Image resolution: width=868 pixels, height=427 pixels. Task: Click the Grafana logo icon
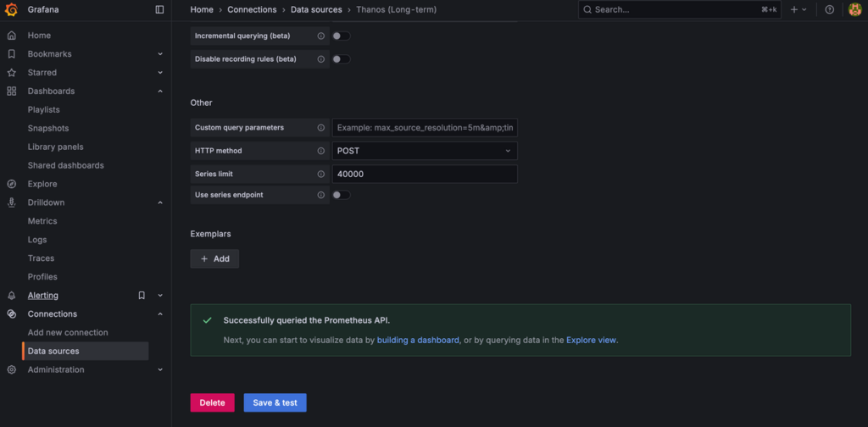(x=11, y=9)
